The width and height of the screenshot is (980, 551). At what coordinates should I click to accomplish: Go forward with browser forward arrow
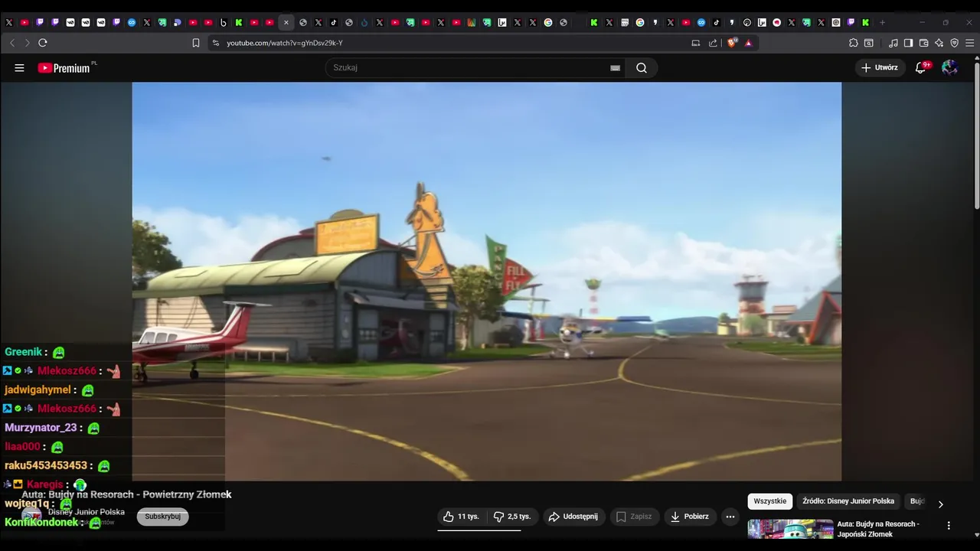pos(28,43)
